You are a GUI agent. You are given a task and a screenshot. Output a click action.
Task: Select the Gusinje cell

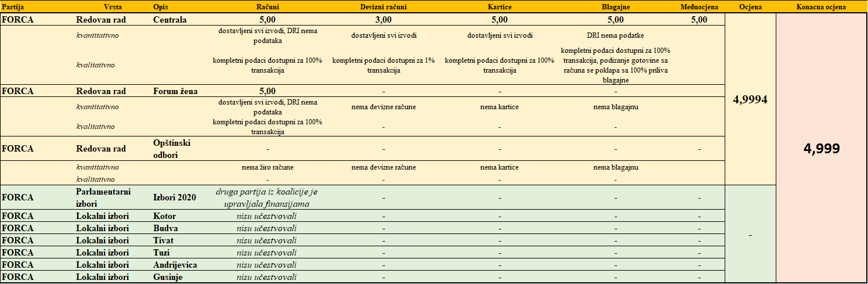[168, 277]
